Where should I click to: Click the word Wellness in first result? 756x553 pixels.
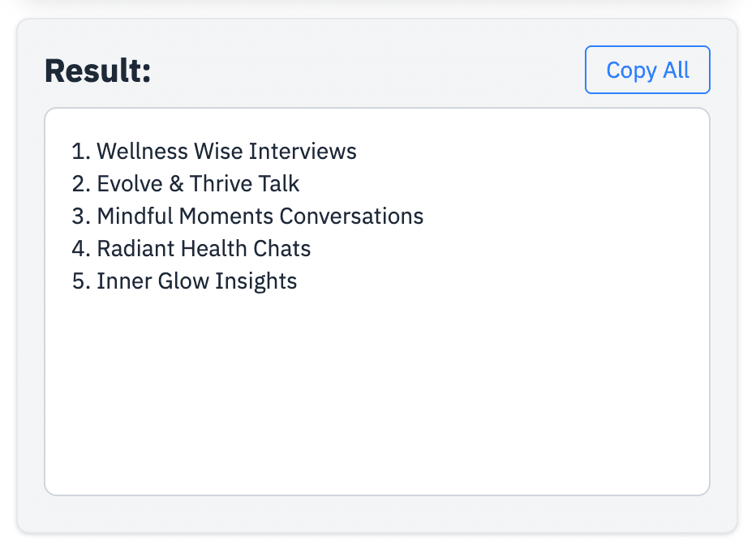[x=142, y=152]
